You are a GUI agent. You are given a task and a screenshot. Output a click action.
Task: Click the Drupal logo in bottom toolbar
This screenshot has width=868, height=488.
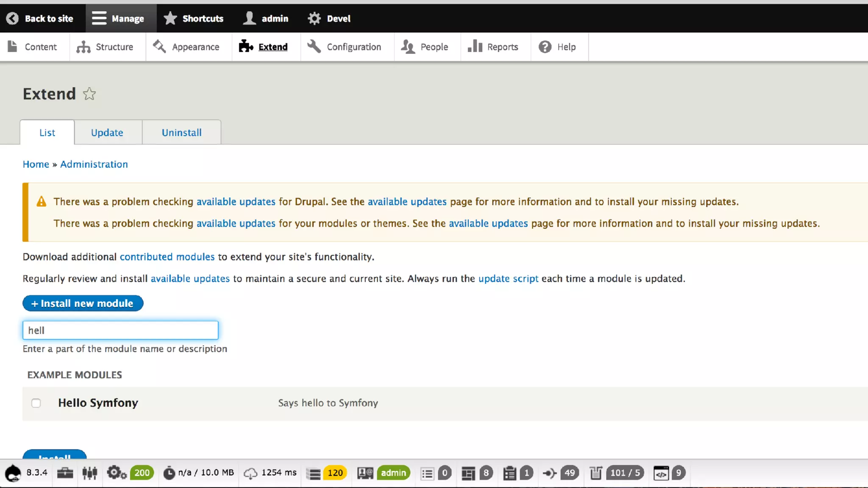coord(13,473)
